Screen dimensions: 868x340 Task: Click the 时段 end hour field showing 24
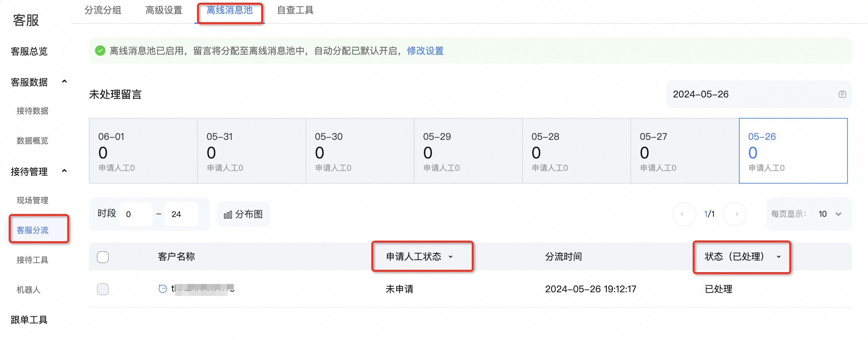pos(181,214)
